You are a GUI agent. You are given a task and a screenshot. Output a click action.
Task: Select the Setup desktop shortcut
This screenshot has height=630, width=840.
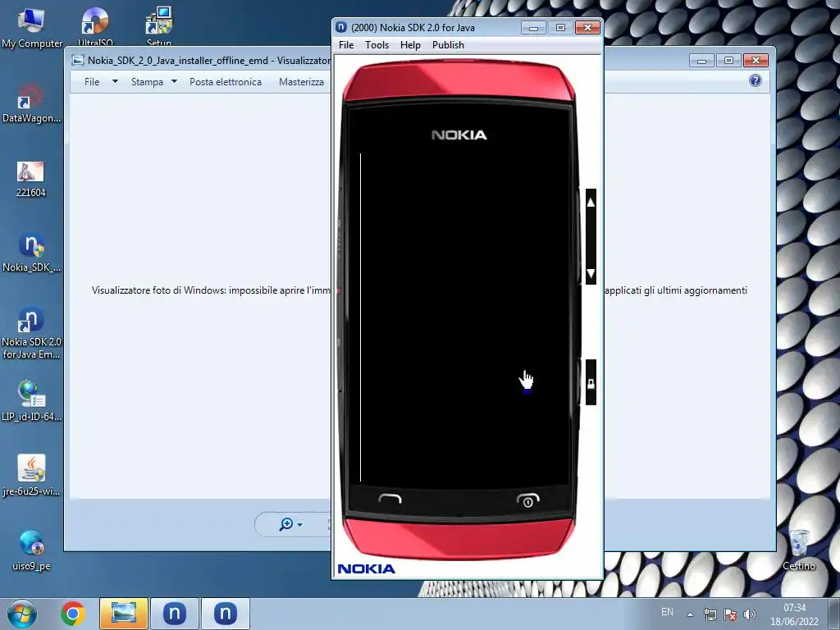point(159,27)
